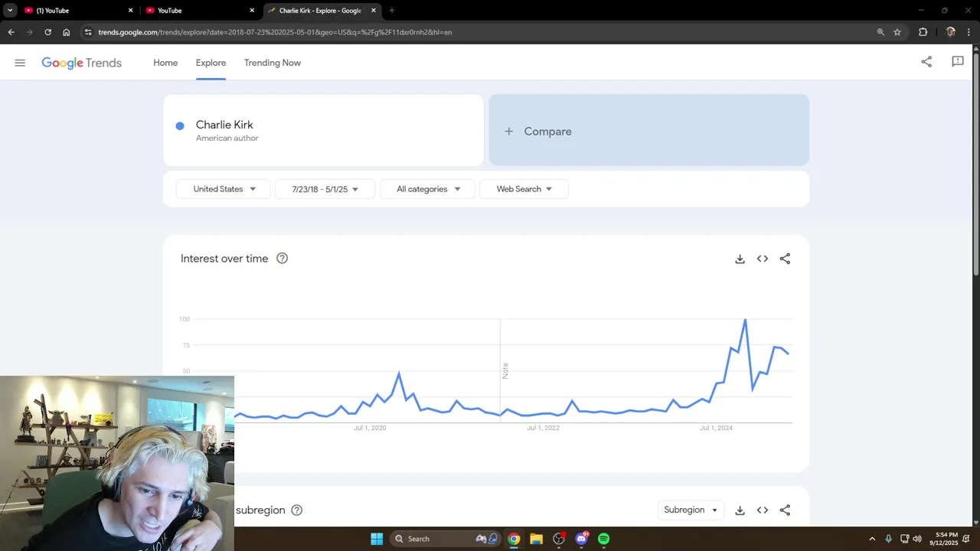
Task: Select the Explore tab
Action: coord(211,63)
